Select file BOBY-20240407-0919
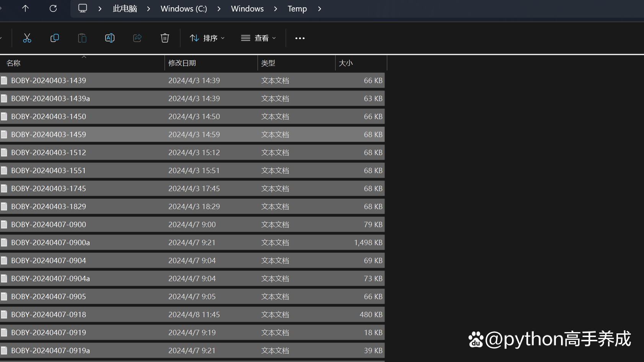644x362 pixels. pyautogui.click(x=192, y=333)
